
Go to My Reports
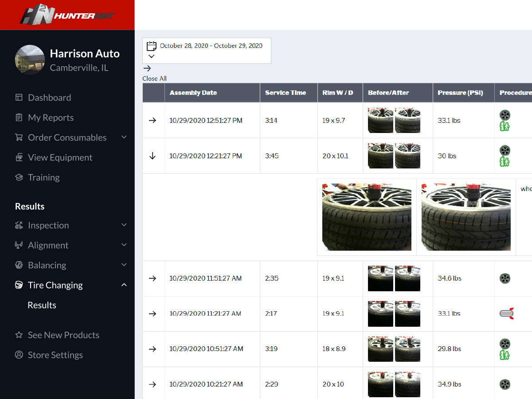click(x=51, y=117)
